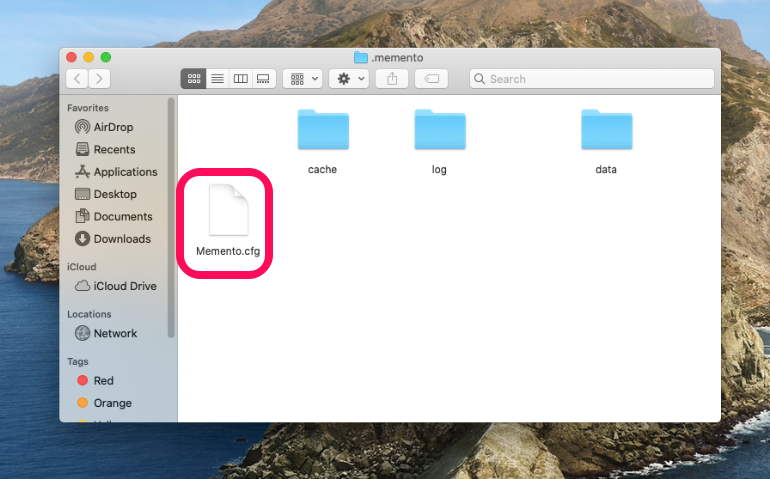Minimize the window with yellow button

pyautogui.click(x=88, y=57)
